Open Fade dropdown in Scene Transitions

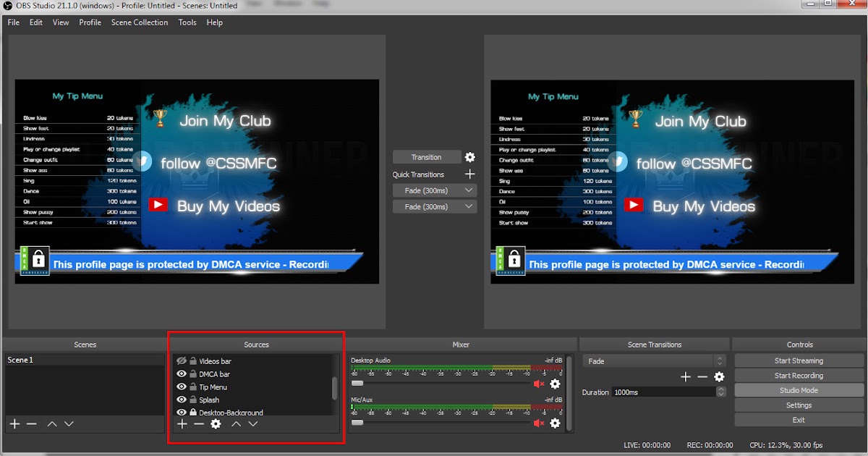tap(654, 361)
